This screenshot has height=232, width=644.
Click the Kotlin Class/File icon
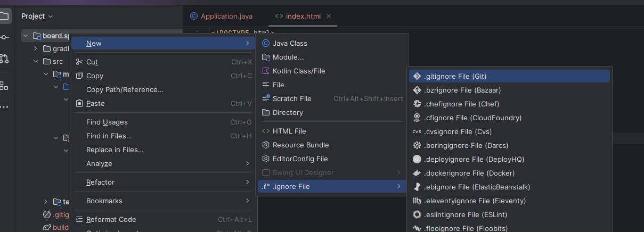[266, 71]
